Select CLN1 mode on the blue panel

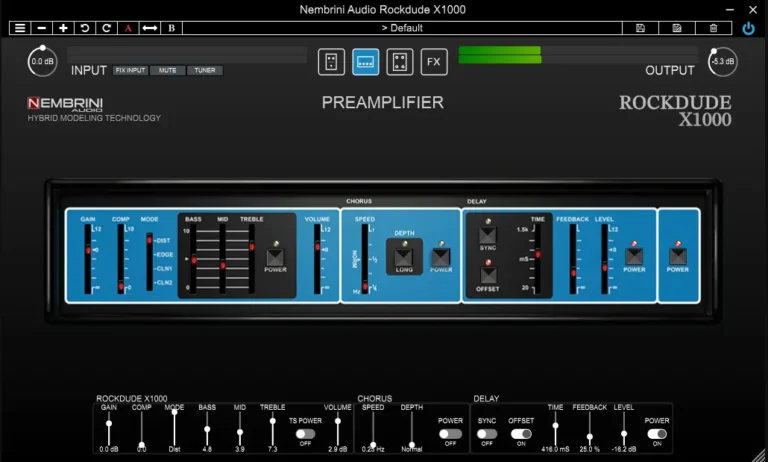(x=164, y=268)
